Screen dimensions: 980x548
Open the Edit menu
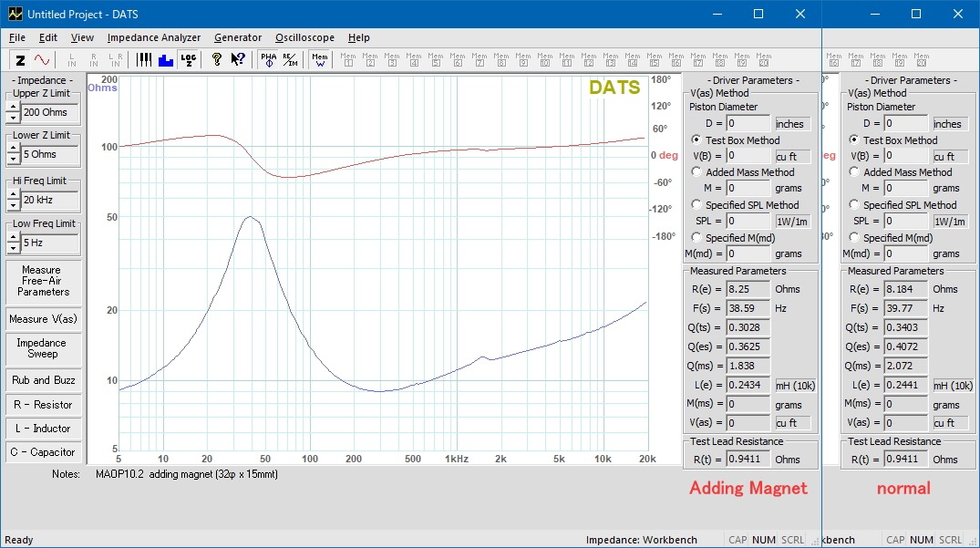[48, 37]
